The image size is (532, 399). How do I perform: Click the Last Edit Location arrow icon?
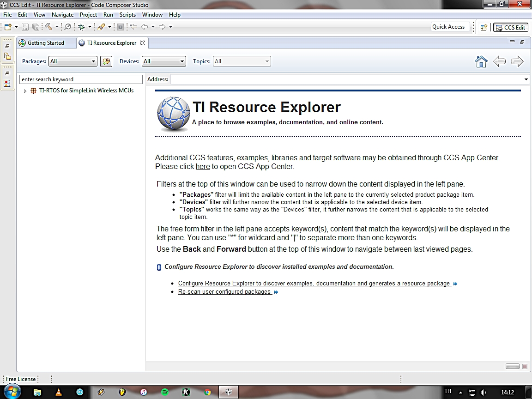[x=133, y=26]
